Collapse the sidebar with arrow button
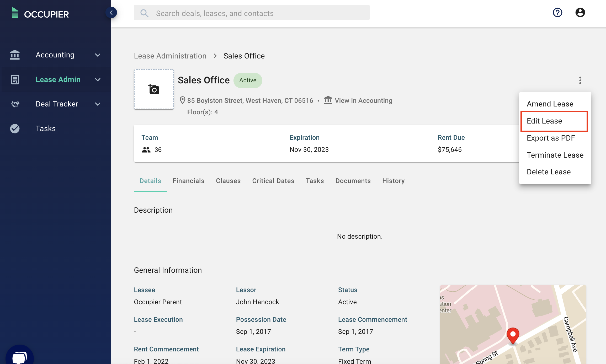The image size is (606, 364). click(x=111, y=13)
